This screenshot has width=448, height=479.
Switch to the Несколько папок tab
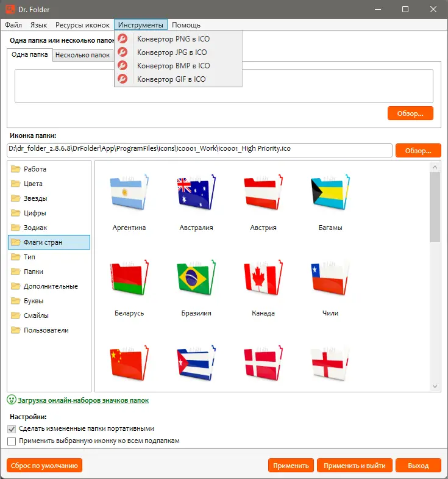coord(82,55)
